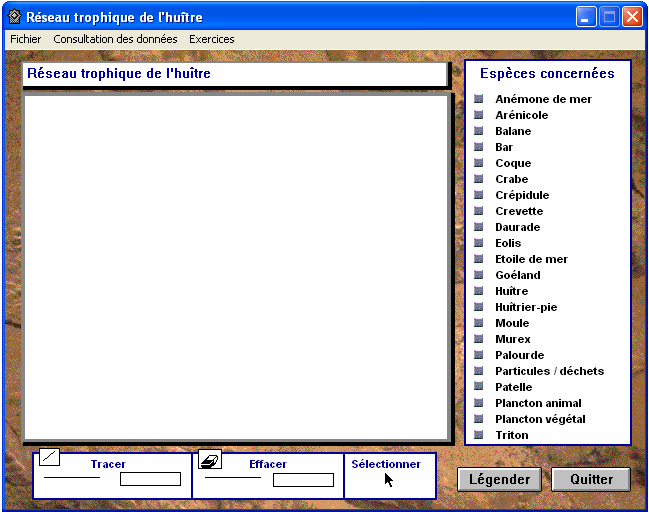Click square icon beside Balane
The image size is (649, 512).
[478, 131]
